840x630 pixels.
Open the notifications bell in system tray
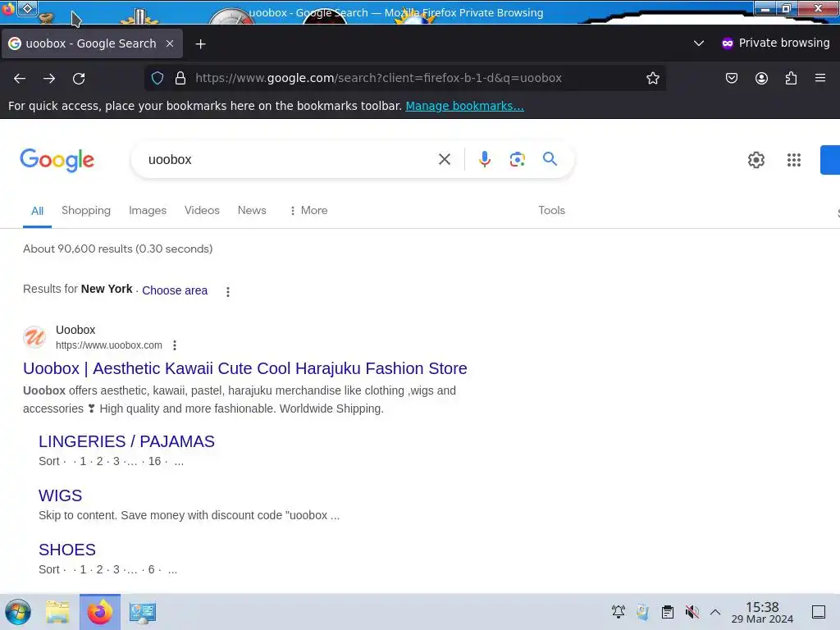pyautogui.click(x=619, y=612)
